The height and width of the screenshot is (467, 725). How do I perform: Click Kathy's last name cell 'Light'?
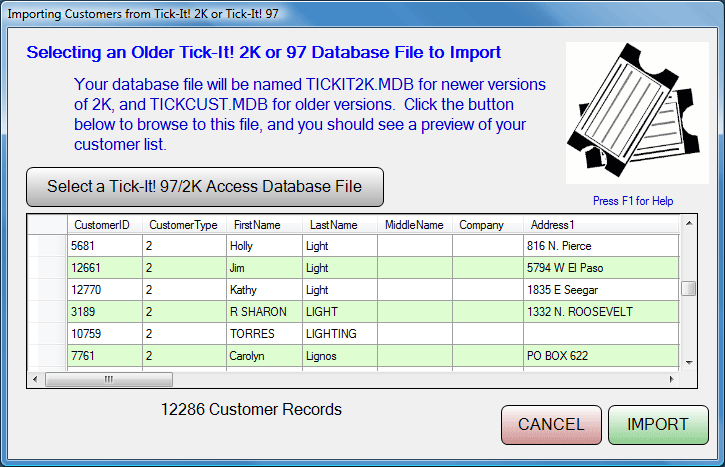pyautogui.click(x=340, y=290)
